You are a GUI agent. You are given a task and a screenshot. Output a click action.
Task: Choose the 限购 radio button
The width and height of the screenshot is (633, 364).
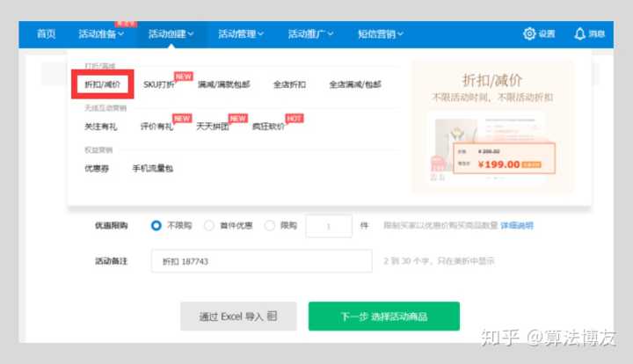[x=270, y=225]
